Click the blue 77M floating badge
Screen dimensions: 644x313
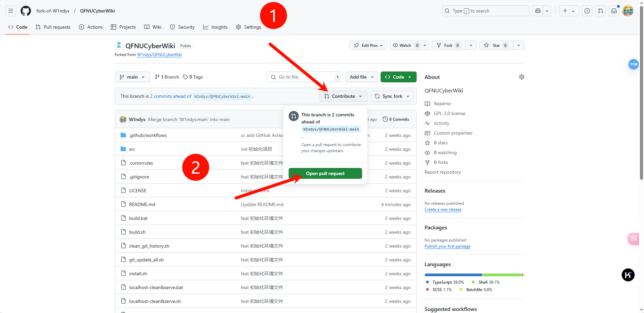[x=634, y=64]
